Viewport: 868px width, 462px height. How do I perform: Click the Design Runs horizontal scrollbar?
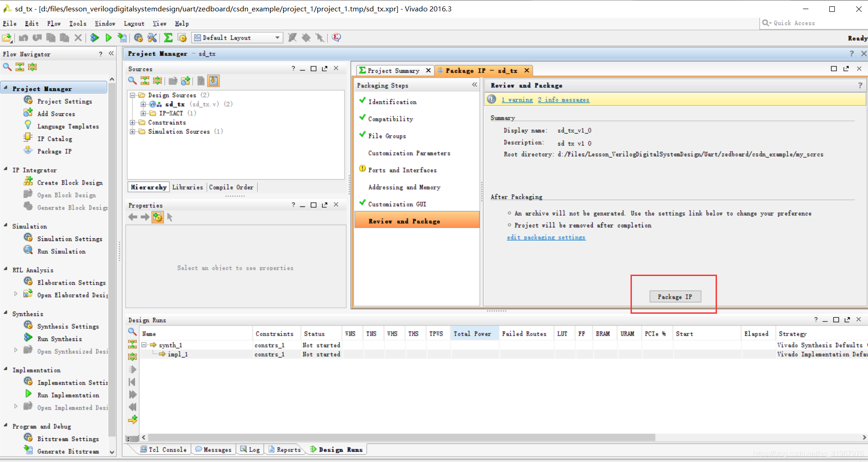401,437
